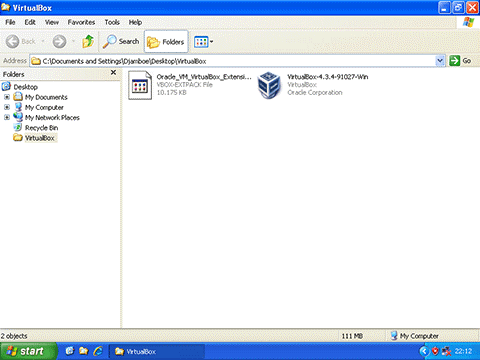
Task: Close the Folders pane
Action: (x=113, y=72)
